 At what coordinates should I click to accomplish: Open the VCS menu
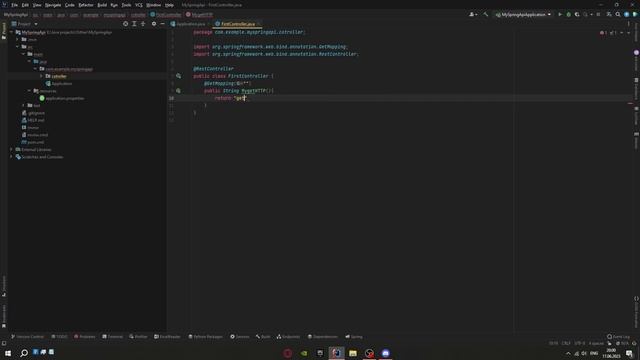pyautogui.click(x=139, y=5)
